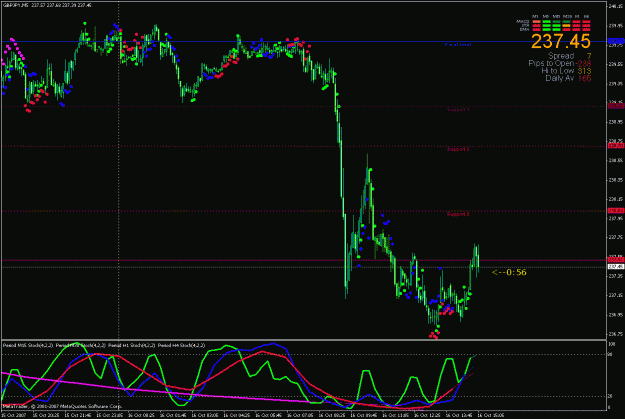Click the 16 Oct 12:25 time axis label
This screenshot has height=419, width=625.
point(427,415)
